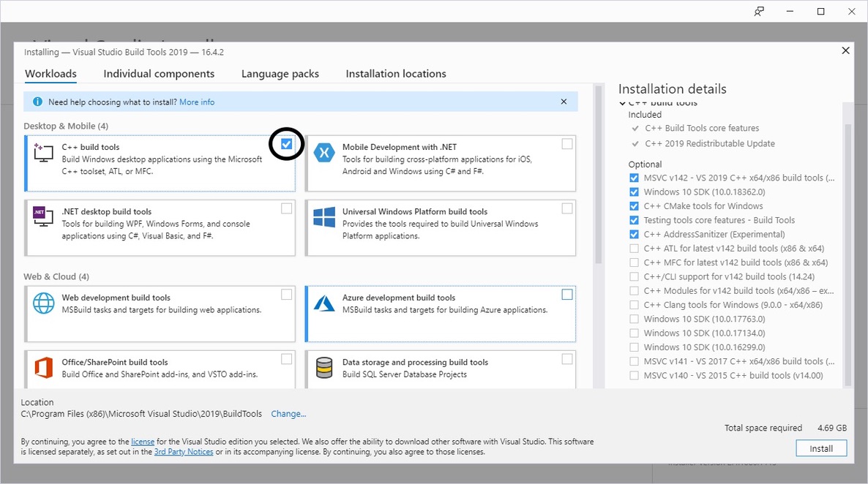
Task: Open the 3rd Party Notices link
Action: 184,451
